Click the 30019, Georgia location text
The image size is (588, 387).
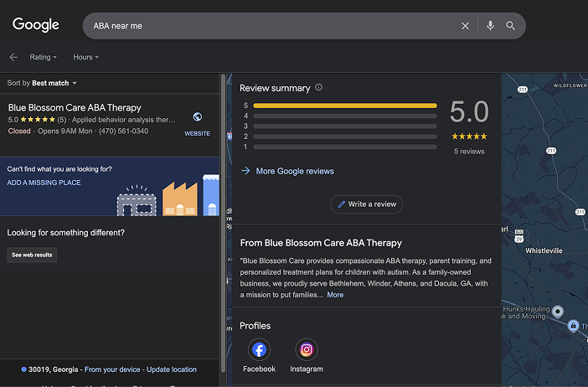54,369
